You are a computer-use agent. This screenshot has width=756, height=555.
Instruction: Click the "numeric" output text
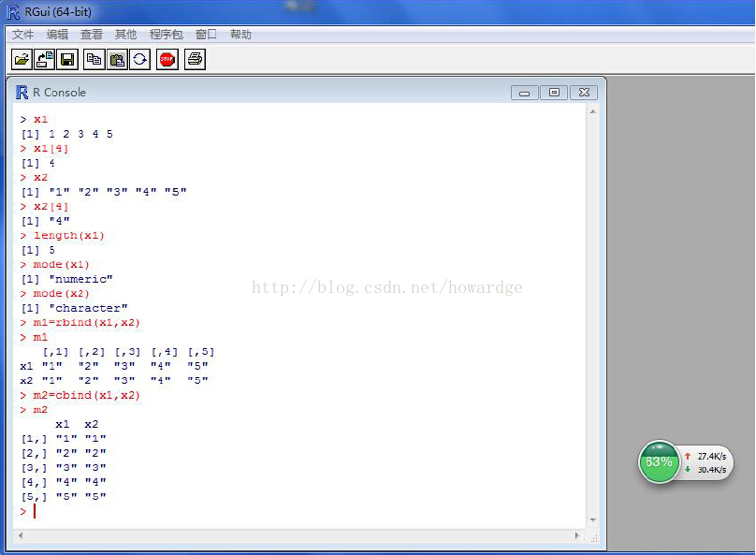coord(81,279)
